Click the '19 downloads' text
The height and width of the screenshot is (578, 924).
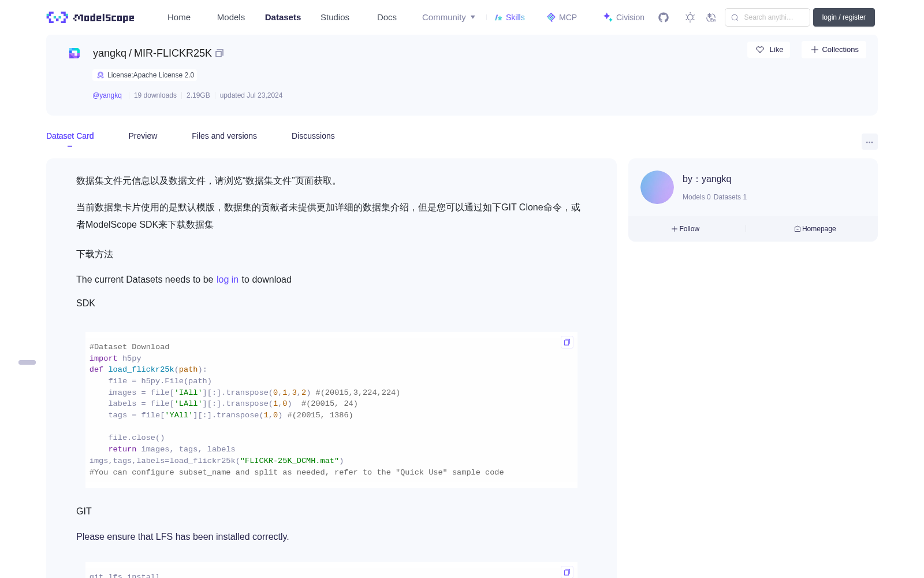tap(155, 95)
